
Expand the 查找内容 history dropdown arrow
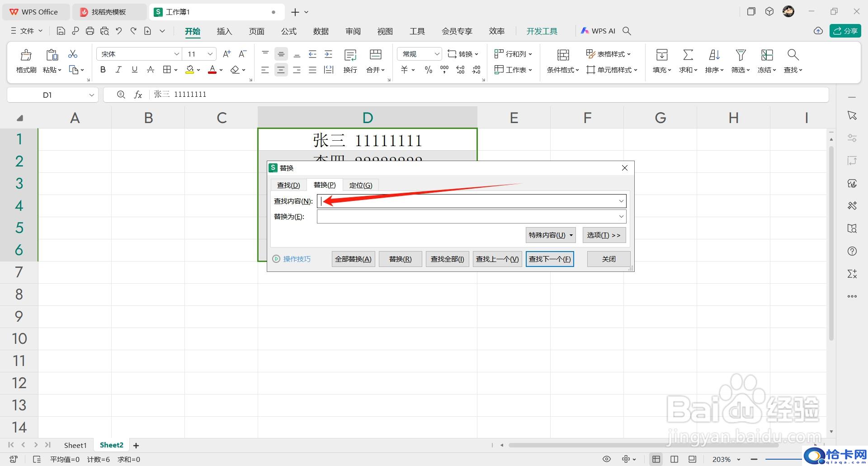pos(621,201)
